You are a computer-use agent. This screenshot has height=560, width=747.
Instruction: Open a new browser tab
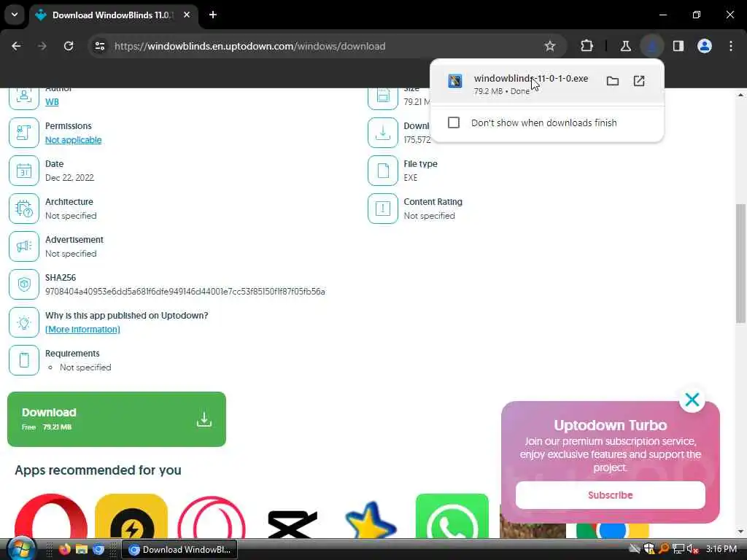213,15
